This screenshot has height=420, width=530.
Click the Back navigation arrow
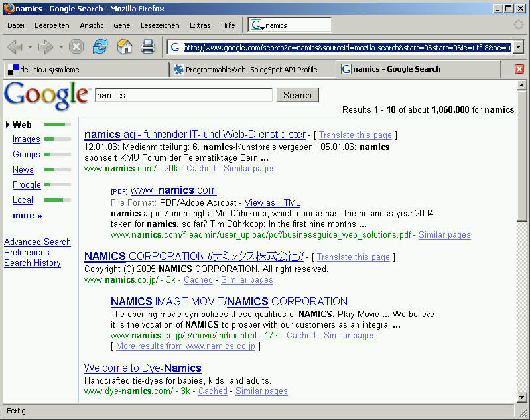(x=15, y=47)
